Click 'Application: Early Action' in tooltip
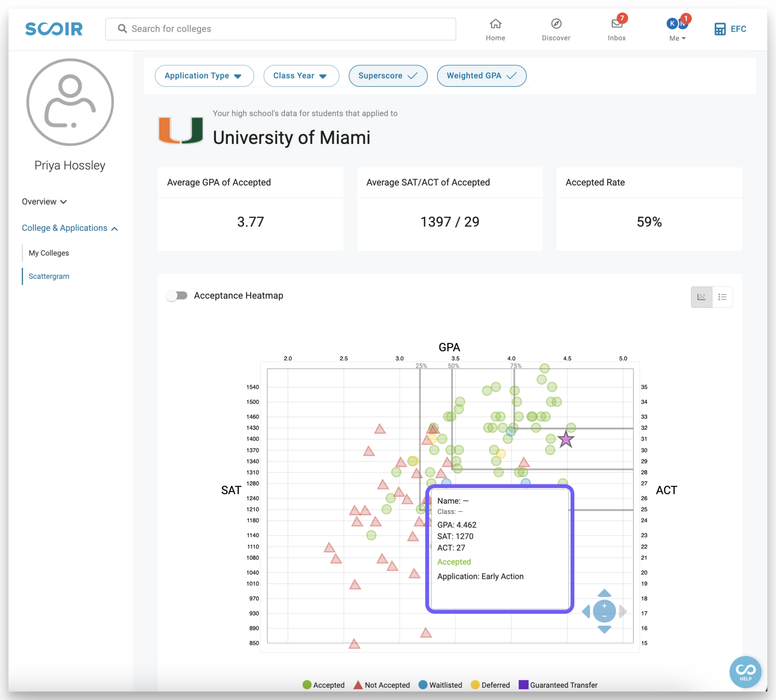The height and width of the screenshot is (700, 776). click(x=480, y=576)
